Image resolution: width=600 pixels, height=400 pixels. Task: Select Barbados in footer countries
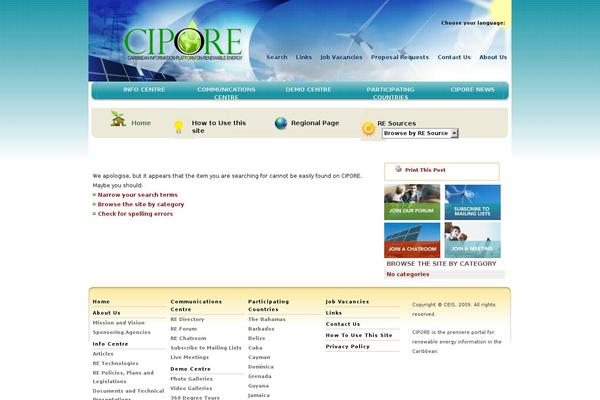click(261, 329)
